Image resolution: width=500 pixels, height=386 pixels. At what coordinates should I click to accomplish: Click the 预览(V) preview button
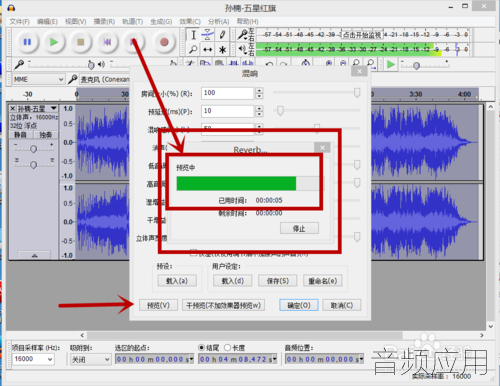(x=158, y=305)
